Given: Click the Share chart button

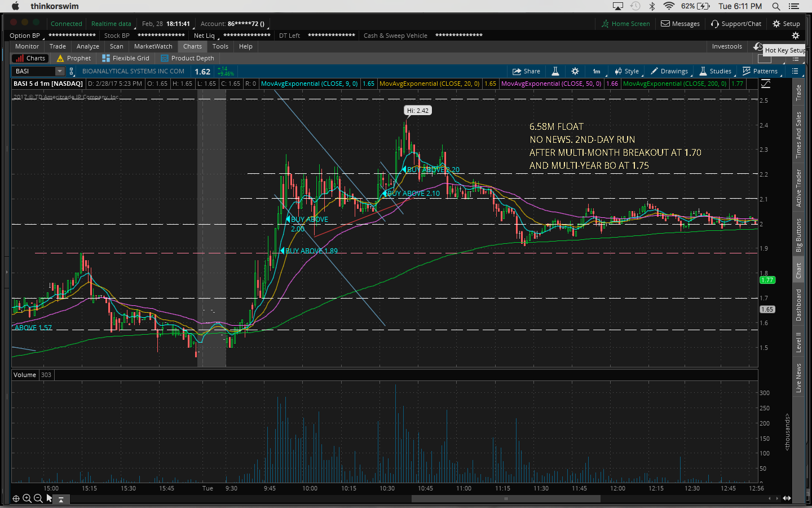Looking at the screenshot, I should pyautogui.click(x=526, y=71).
